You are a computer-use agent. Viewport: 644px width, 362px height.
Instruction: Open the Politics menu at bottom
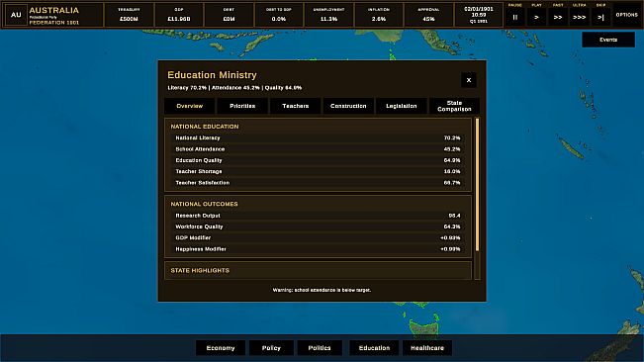coord(320,348)
